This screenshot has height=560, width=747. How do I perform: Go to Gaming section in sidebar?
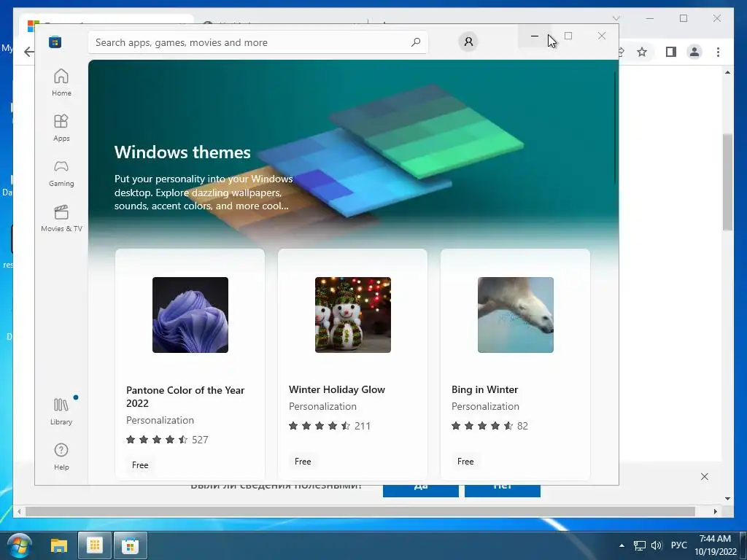pyautogui.click(x=61, y=173)
